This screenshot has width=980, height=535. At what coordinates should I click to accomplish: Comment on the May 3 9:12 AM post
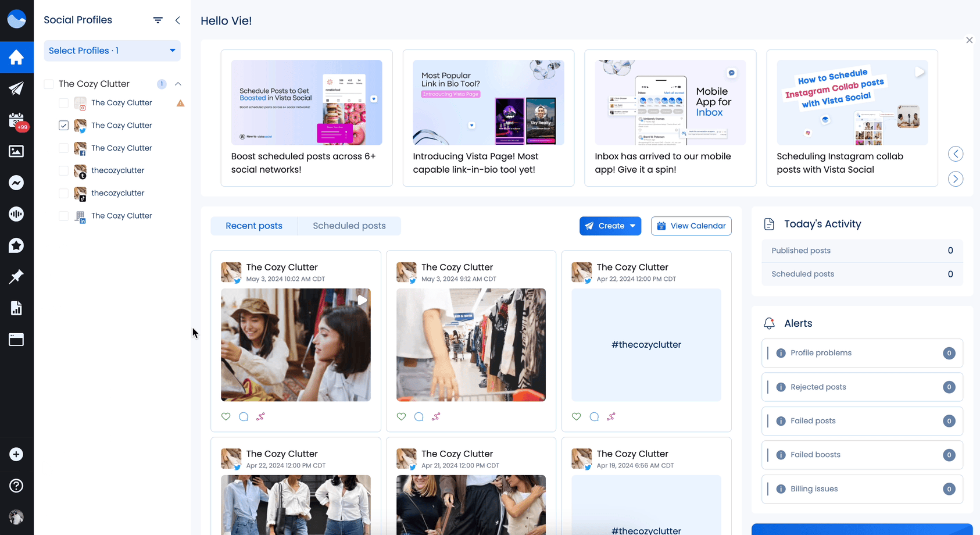pyautogui.click(x=419, y=416)
